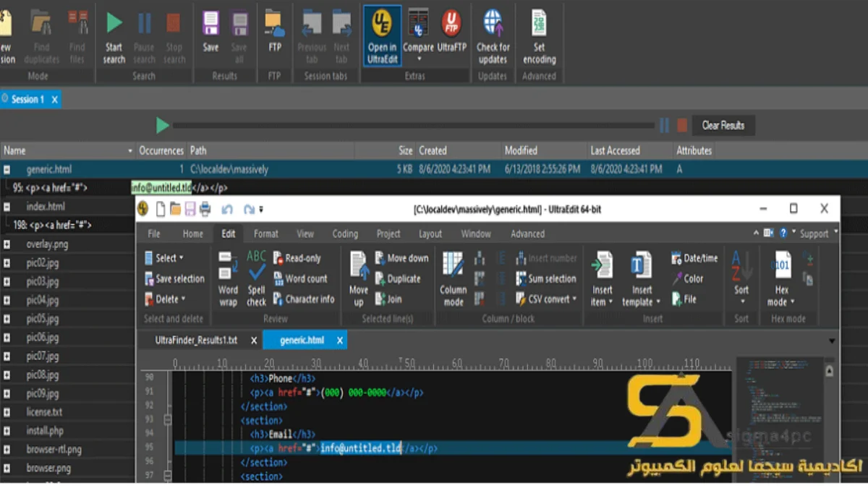Sort results by Modified column header

click(x=545, y=150)
